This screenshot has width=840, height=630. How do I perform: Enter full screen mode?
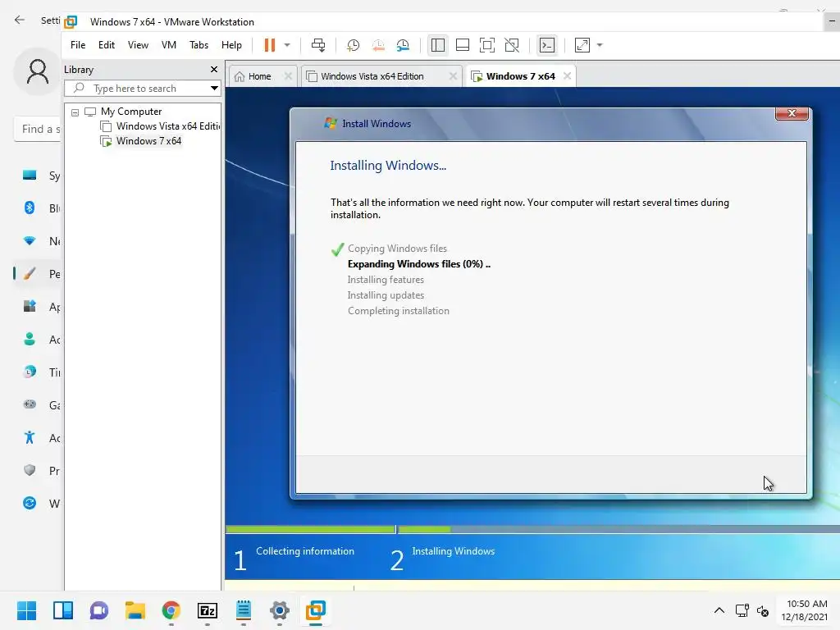point(487,45)
